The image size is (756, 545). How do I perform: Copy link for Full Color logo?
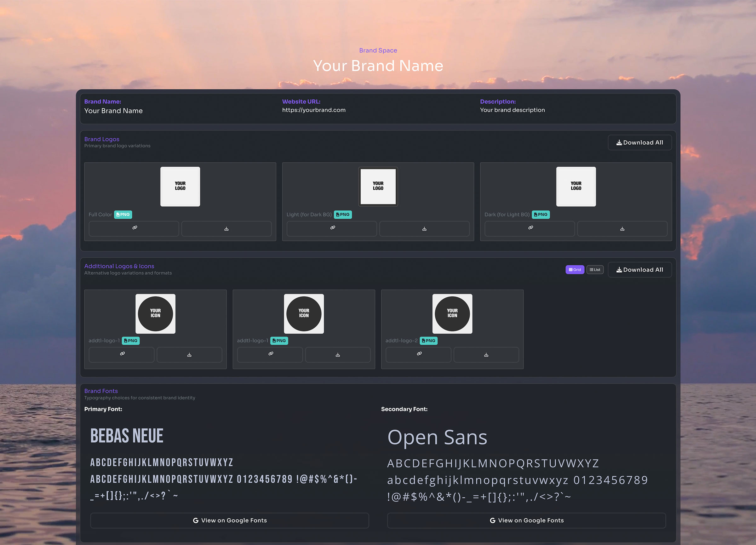(134, 228)
